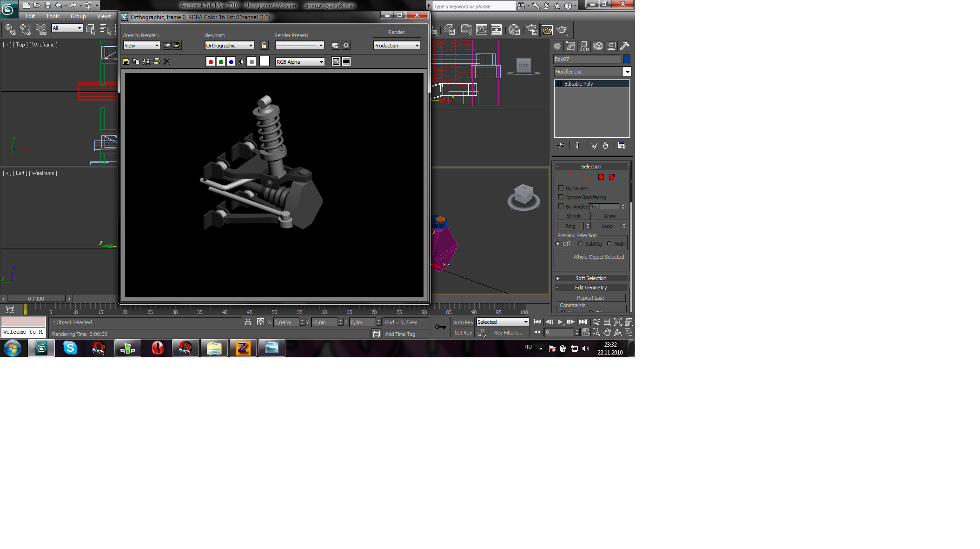The width and height of the screenshot is (980, 549).
Task: Click the Play Animation button
Action: 560,322
